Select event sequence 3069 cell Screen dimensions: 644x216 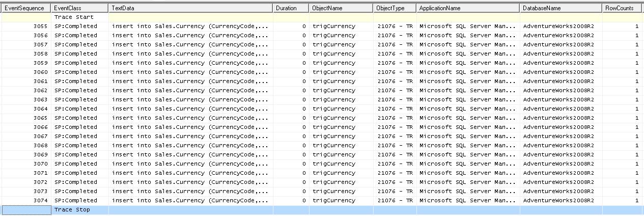coord(25,155)
